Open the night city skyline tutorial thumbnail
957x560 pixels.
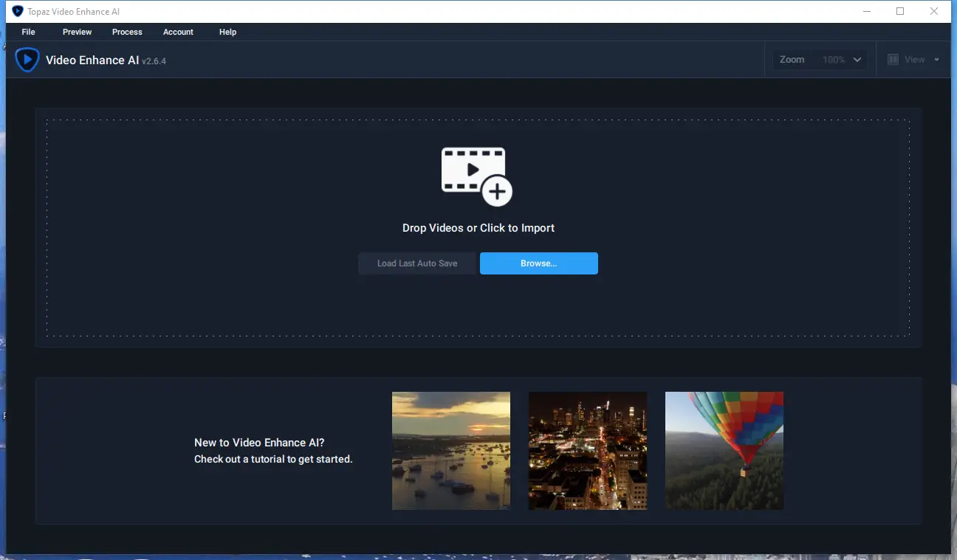pyautogui.click(x=588, y=451)
